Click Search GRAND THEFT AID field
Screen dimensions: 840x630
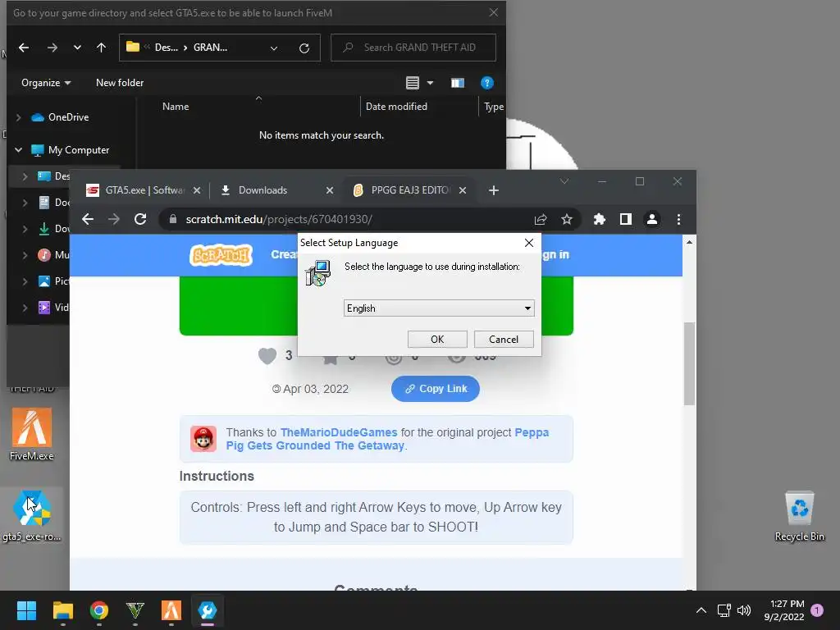(x=413, y=48)
